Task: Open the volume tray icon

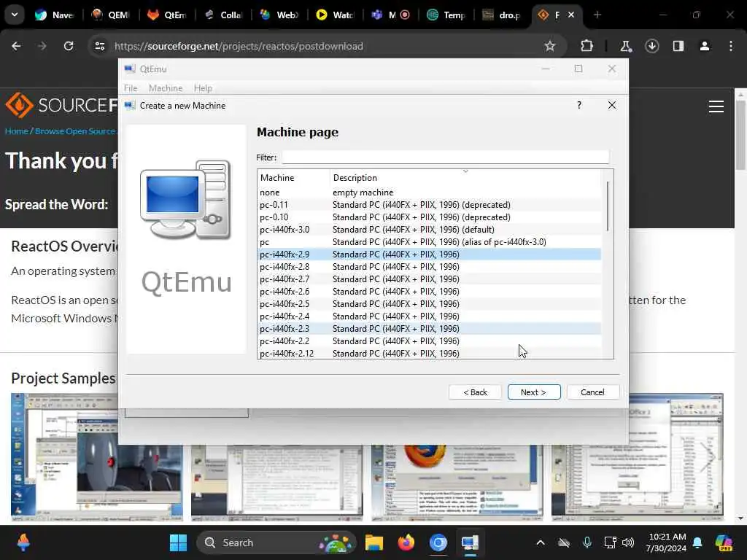Action: click(x=628, y=542)
